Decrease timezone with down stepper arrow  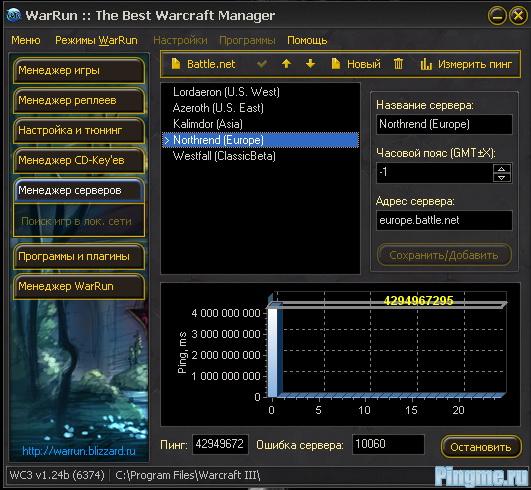click(502, 177)
